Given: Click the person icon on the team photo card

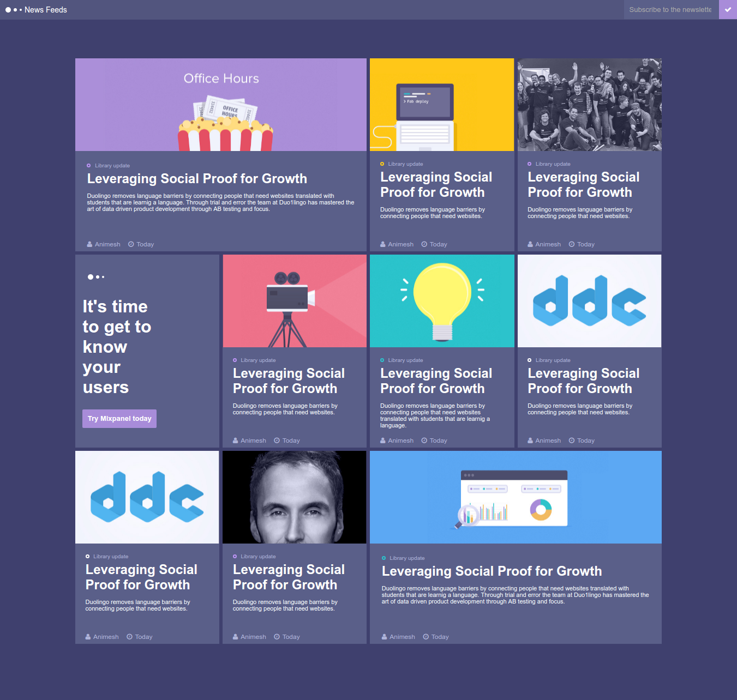Looking at the screenshot, I should click(530, 244).
